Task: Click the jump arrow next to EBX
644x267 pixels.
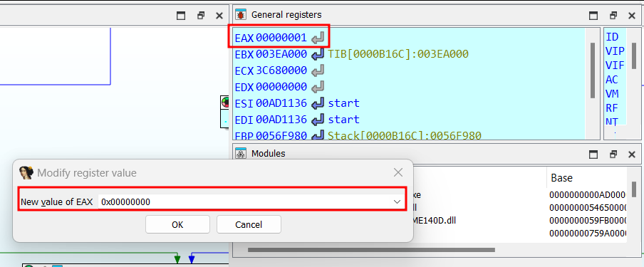Action: click(318, 54)
